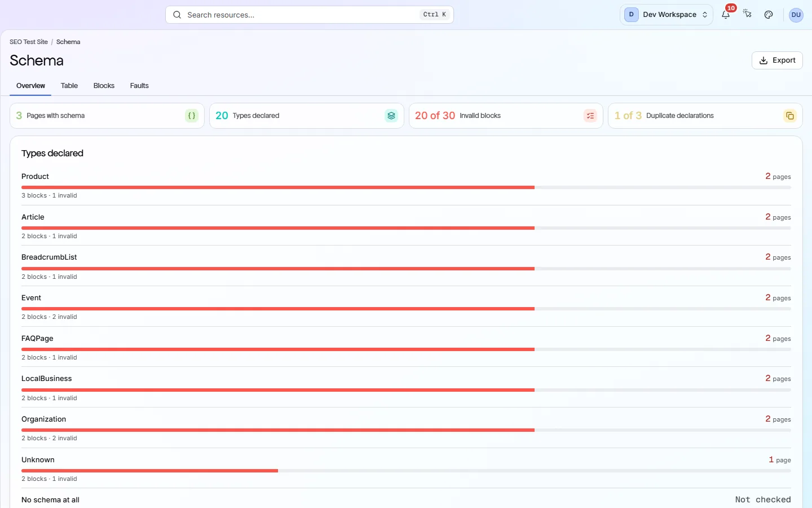The image size is (812, 508).
Task: Click the LocalBusiness type label
Action: (47, 379)
